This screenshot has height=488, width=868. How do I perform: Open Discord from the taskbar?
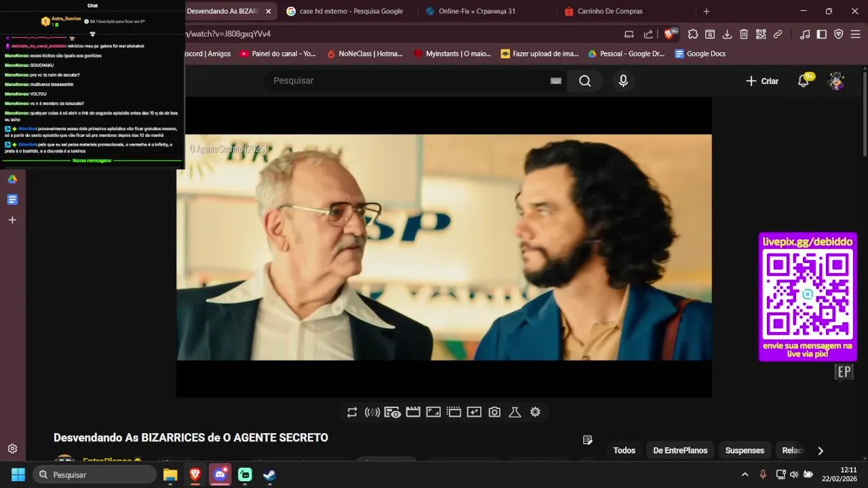[x=220, y=474]
